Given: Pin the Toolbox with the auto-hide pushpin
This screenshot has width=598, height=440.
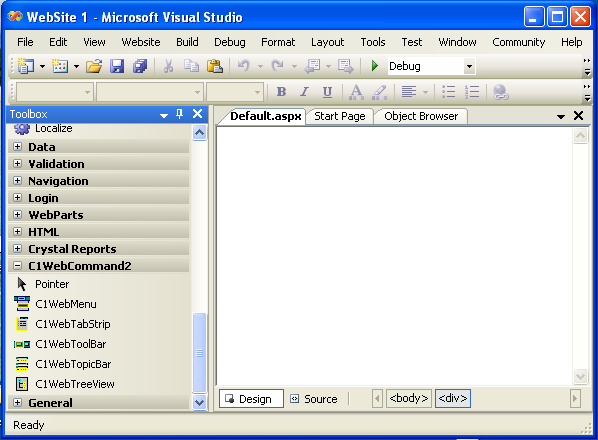Looking at the screenshot, I should click(180, 114).
